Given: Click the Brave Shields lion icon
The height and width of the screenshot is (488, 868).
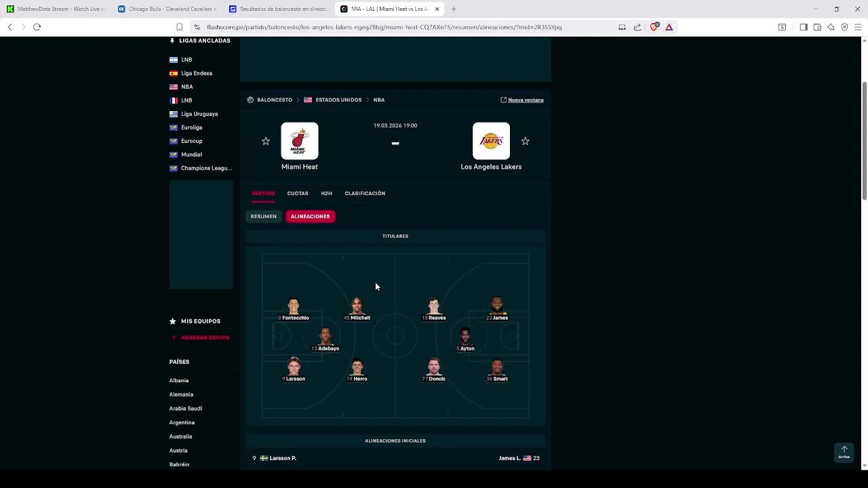Looking at the screenshot, I should (654, 27).
